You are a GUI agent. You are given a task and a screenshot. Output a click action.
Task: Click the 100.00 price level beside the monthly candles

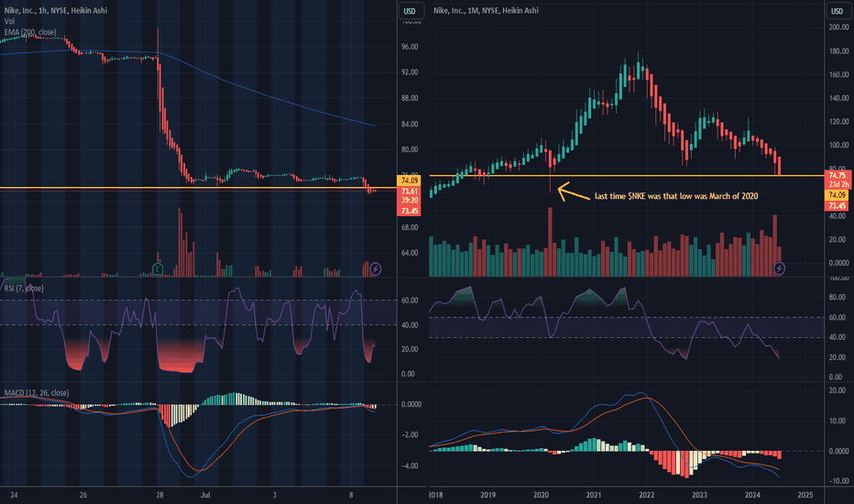(838, 145)
